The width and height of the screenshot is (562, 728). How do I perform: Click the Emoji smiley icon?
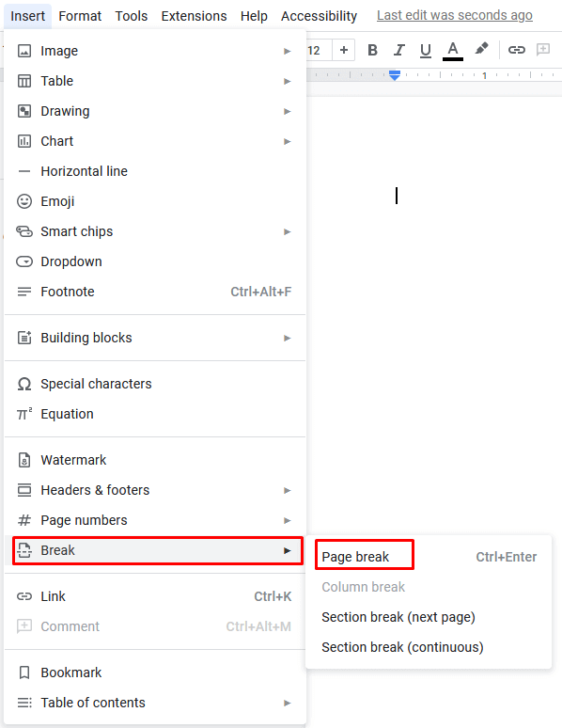point(24,201)
